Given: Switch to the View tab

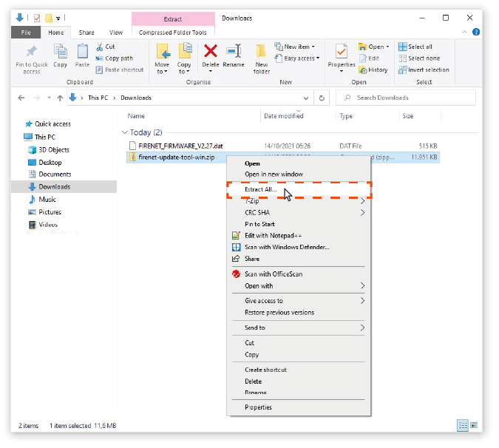Looking at the screenshot, I should coord(116,33).
